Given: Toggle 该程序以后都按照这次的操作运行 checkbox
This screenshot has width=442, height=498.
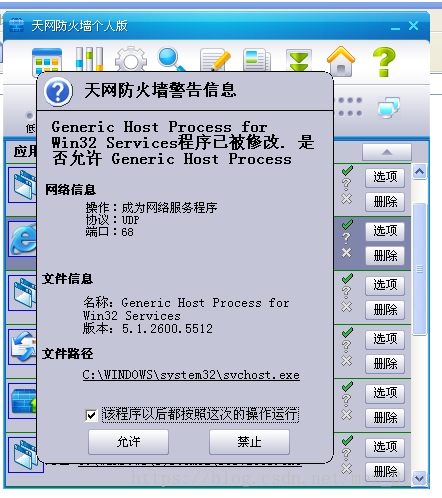Looking at the screenshot, I should click(91, 415).
